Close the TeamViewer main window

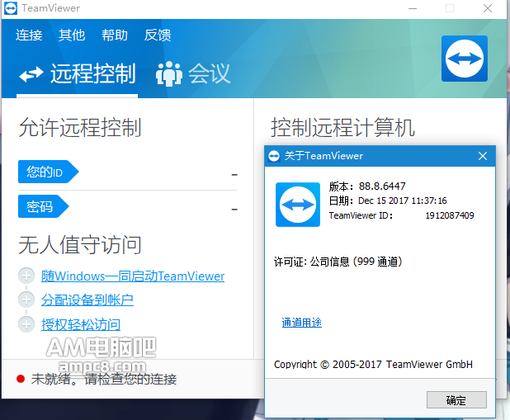[x=488, y=8]
